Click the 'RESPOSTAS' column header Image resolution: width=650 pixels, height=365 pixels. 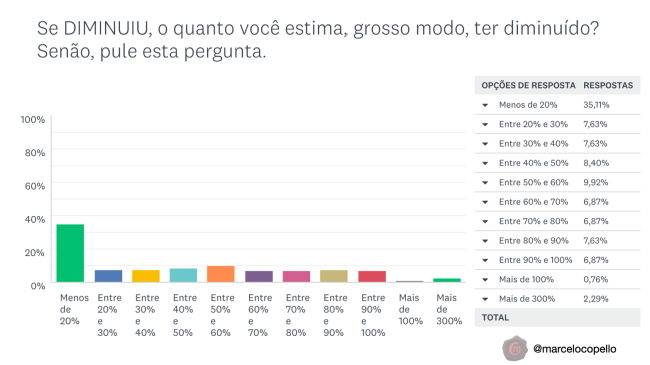tap(608, 85)
